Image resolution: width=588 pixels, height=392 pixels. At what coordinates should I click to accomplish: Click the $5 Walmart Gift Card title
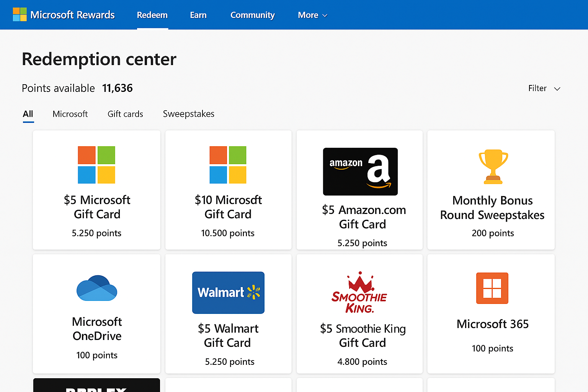(x=228, y=336)
